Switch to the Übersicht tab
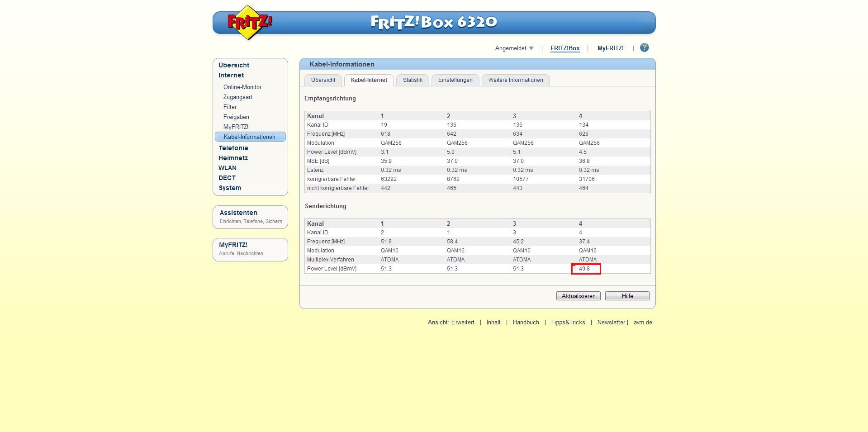Image resolution: width=868 pixels, height=432 pixels. (323, 80)
